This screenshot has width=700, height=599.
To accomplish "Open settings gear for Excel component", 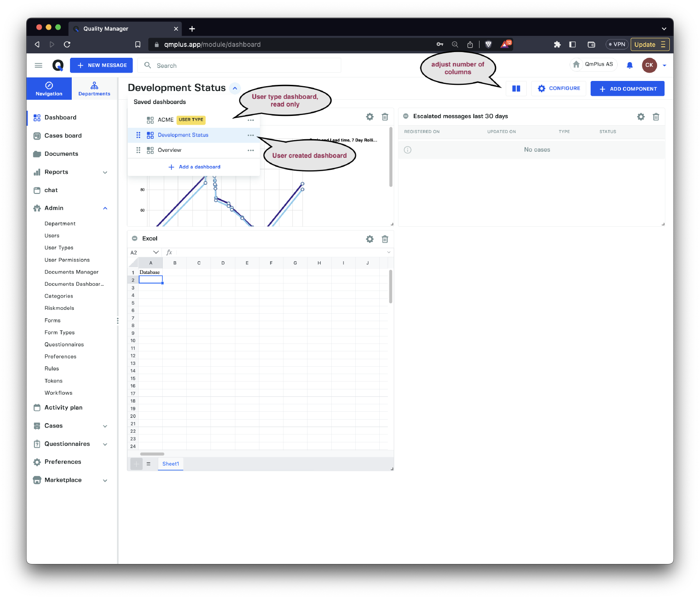I will [370, 239].
